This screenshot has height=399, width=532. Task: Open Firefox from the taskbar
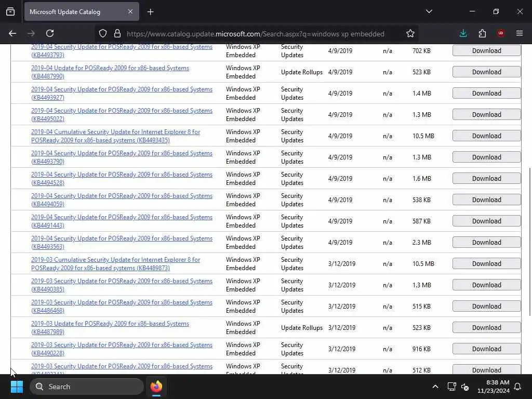point(156,387)
